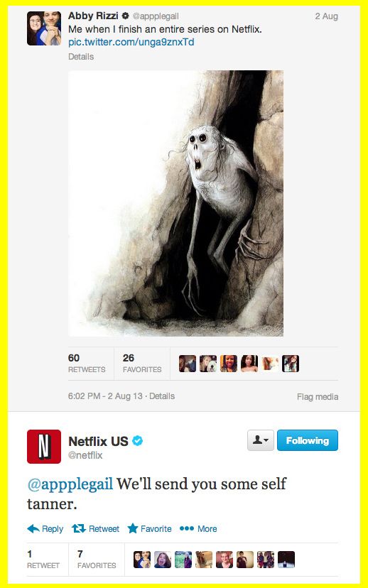Screen dimensions: 368x588
Task: Expand Details under the tweet link
Action: (81, 57)
